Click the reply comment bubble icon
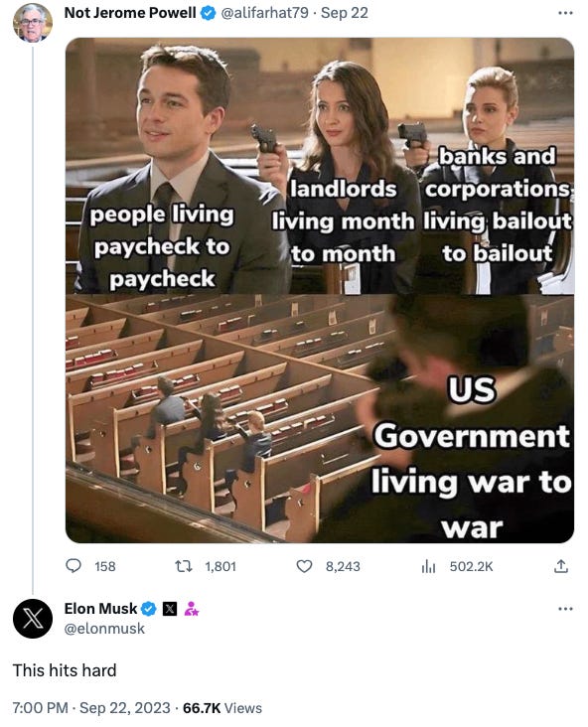The image size is (588, 727). (73, 566)
